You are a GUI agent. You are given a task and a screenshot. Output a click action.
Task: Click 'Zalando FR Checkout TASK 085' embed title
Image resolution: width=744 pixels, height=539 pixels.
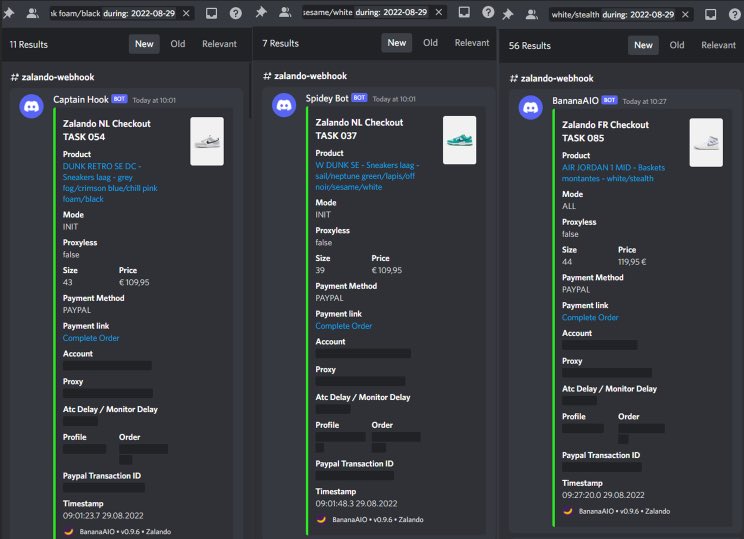click(x=605, y=131)
